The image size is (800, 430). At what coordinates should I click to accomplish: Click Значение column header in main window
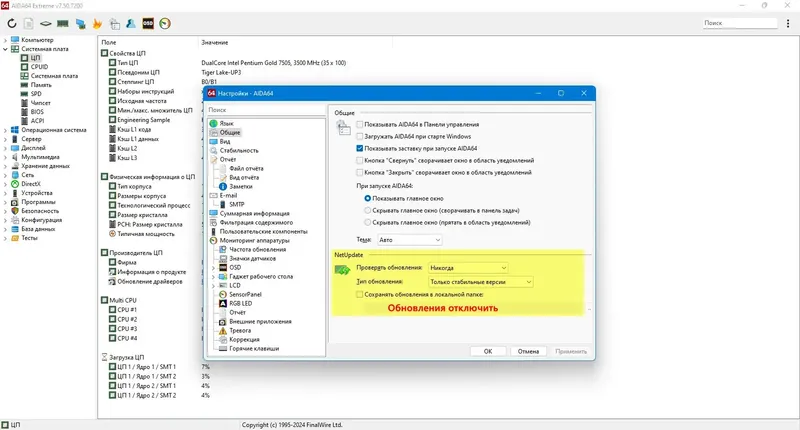point(214,43)
